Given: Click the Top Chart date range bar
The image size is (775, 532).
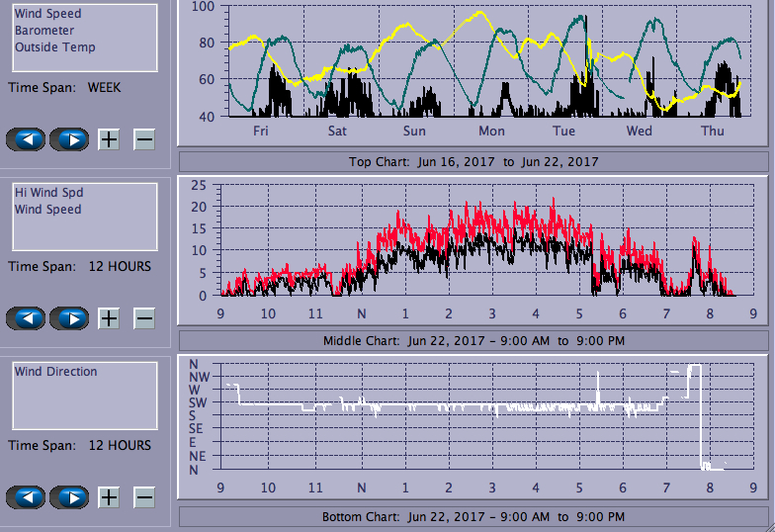Looking at the screenshot, I should click(x=473, y=161).
